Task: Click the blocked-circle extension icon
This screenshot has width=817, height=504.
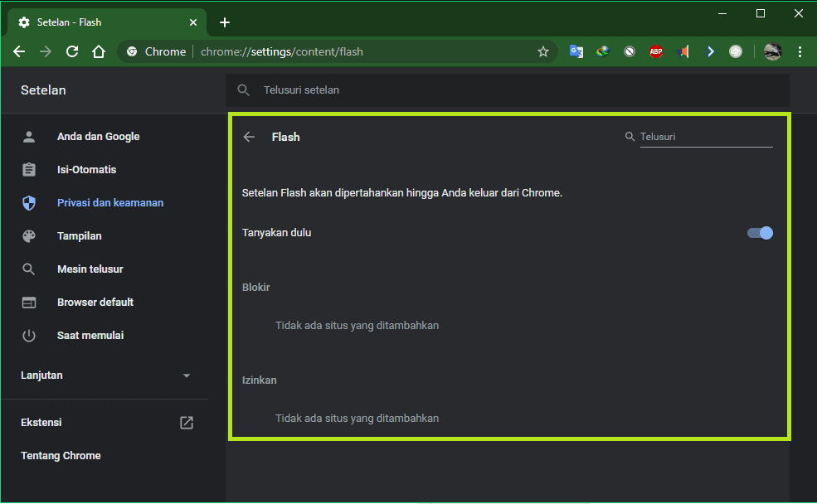Action: point(630,51)
